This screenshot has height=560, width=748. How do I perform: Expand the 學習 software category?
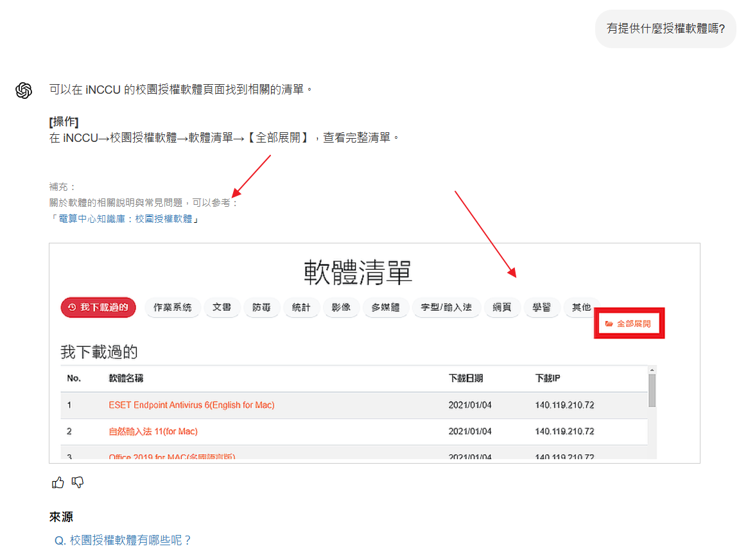544,307
